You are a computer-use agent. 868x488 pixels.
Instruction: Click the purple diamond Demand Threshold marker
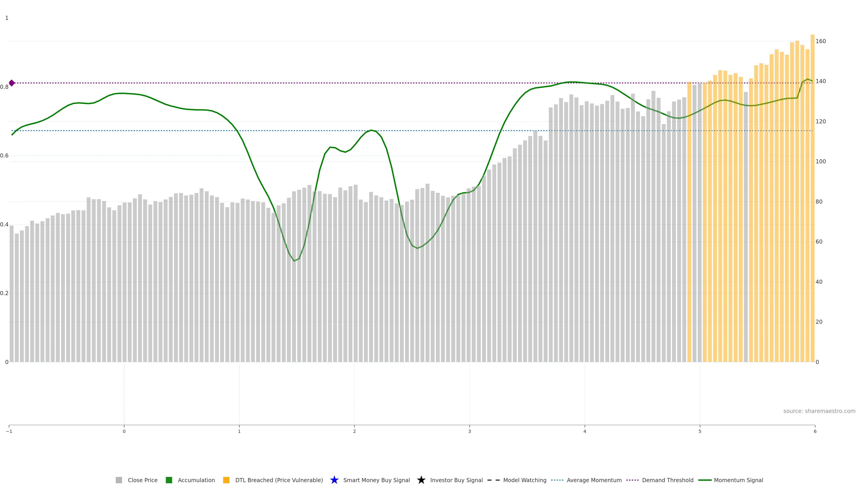coord(12,83)
